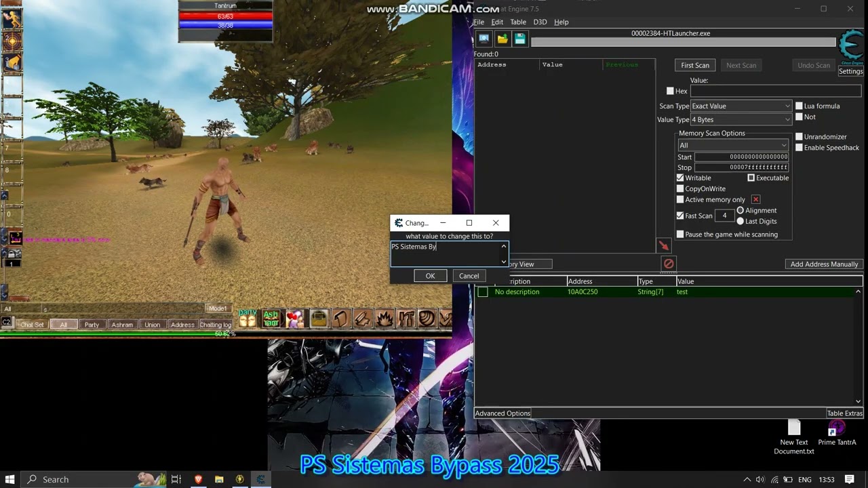Click the save table floppy icon
Screen dimensions: 868x488
click(x=519, y=39)
